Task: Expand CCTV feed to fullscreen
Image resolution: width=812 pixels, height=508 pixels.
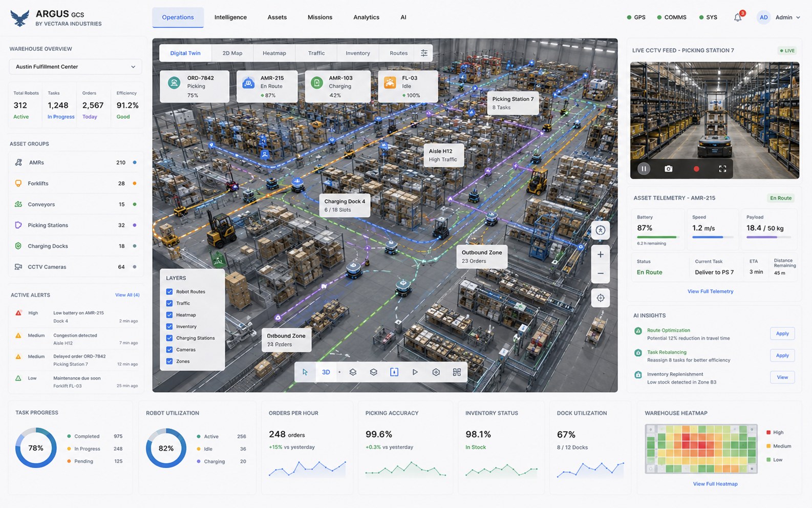Action: (722, 168)
